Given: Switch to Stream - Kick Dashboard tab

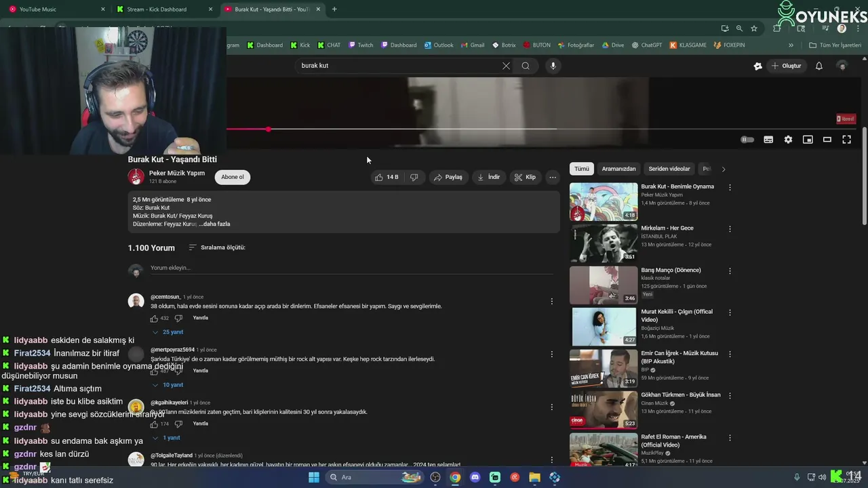Looking at the screenshot, I should [x=164, y=9].
